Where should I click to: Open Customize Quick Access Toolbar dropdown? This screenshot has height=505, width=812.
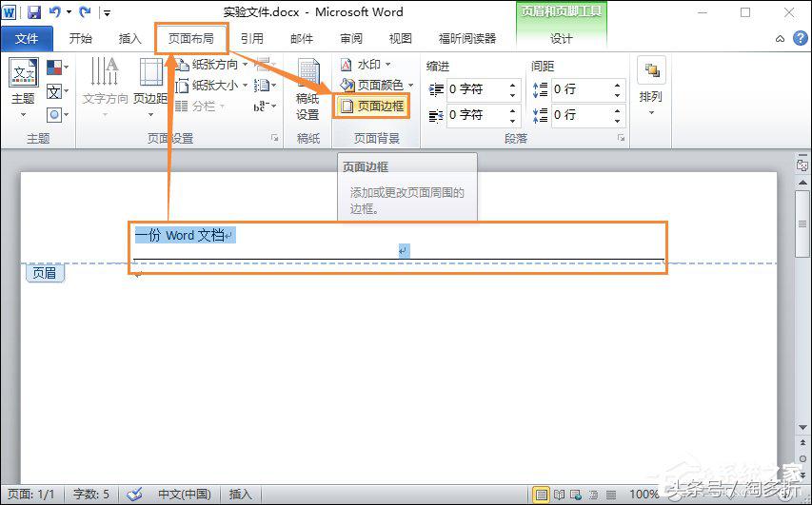point(106,12)
